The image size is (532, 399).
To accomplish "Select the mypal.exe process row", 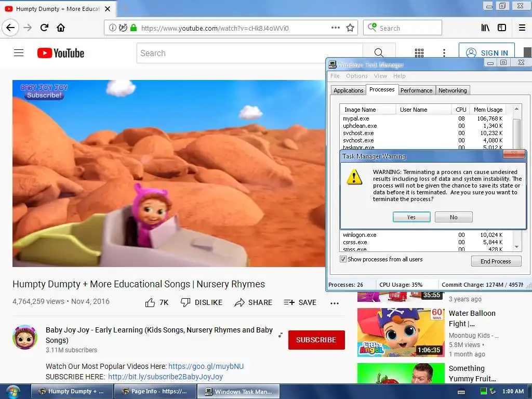I will pos(423,118).
